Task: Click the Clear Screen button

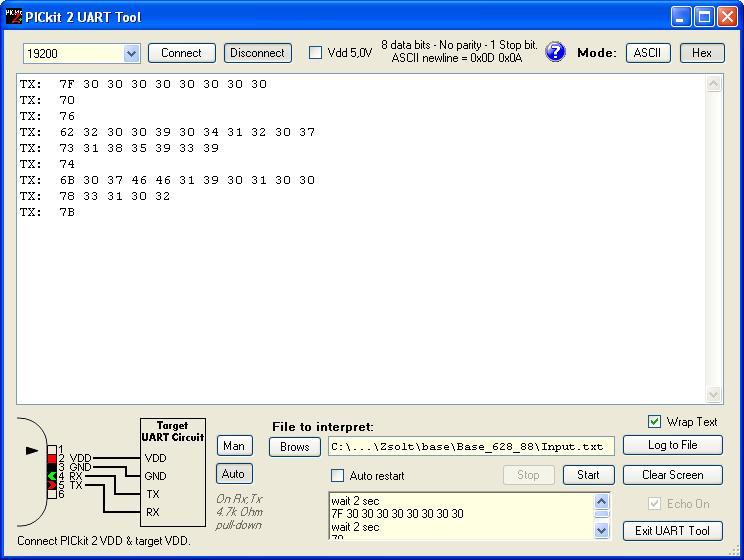Action: coord(672,475)
